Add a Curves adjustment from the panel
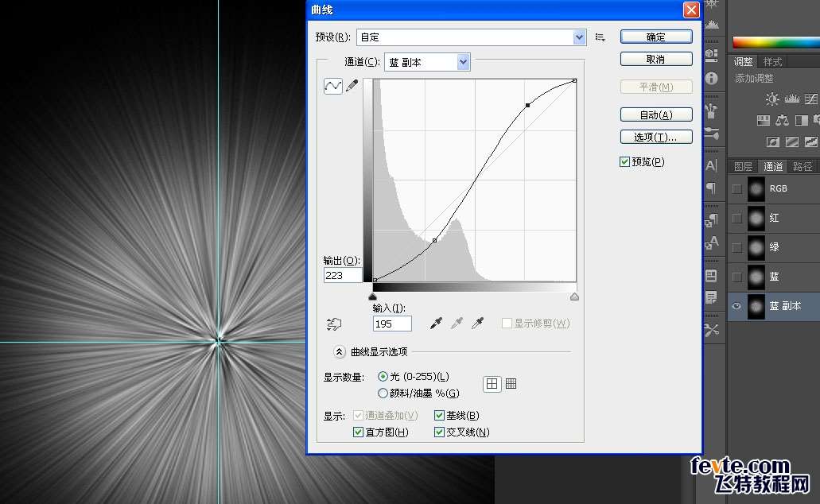 pyautogui.click(x=811, y=99)
